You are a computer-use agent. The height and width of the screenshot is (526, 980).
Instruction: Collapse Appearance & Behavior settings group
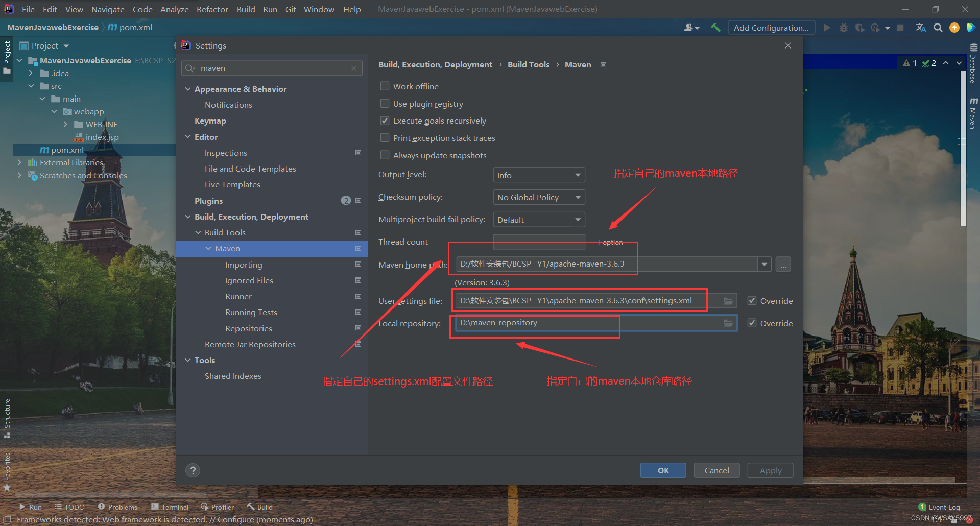pyautogui.click(x=188, y=89)
